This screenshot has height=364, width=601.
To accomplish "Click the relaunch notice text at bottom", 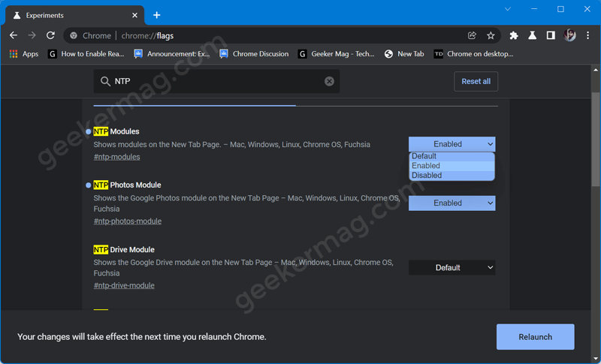I will coord(142,337).
